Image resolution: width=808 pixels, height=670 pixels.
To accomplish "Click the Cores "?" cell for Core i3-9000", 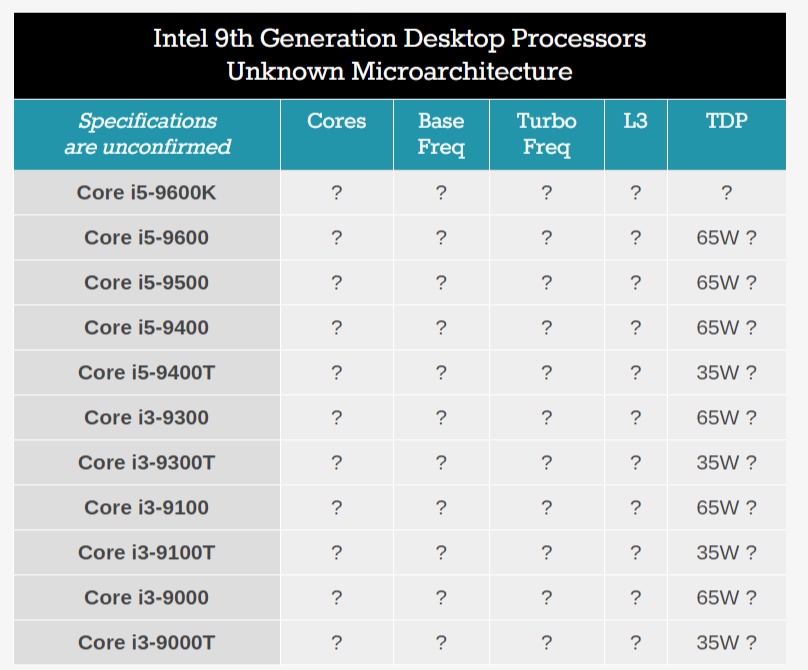I will tap(336, 598).
